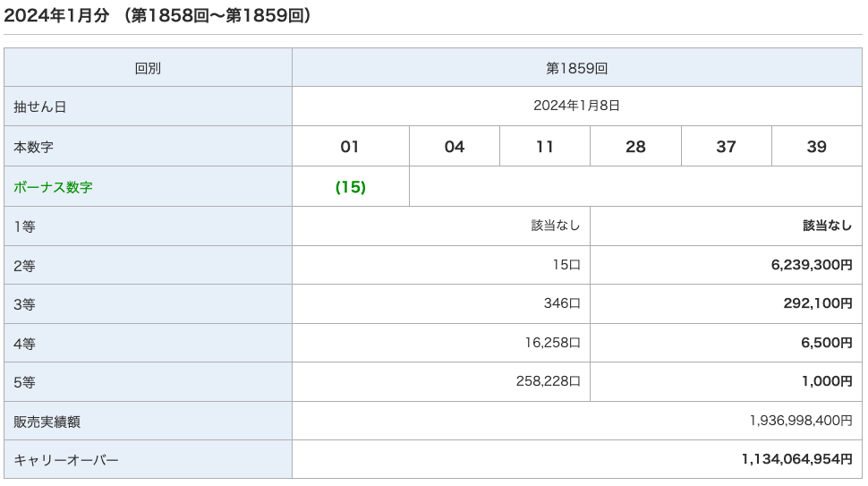Click winning number 01
The image size is (868, 486).
350,147
